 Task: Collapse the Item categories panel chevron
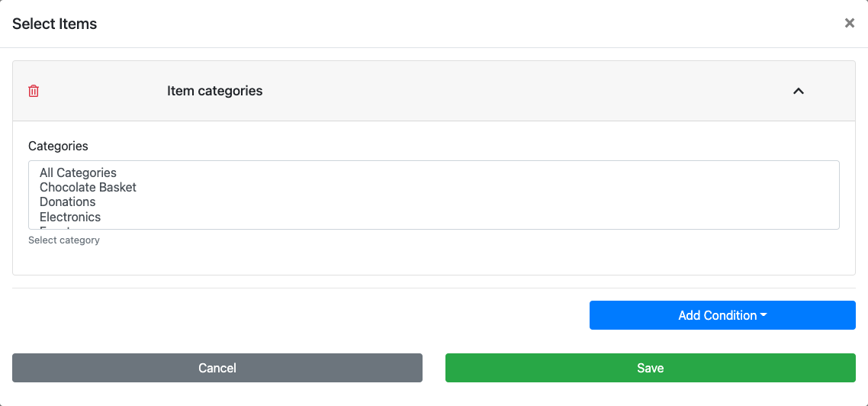coord(798,91)
